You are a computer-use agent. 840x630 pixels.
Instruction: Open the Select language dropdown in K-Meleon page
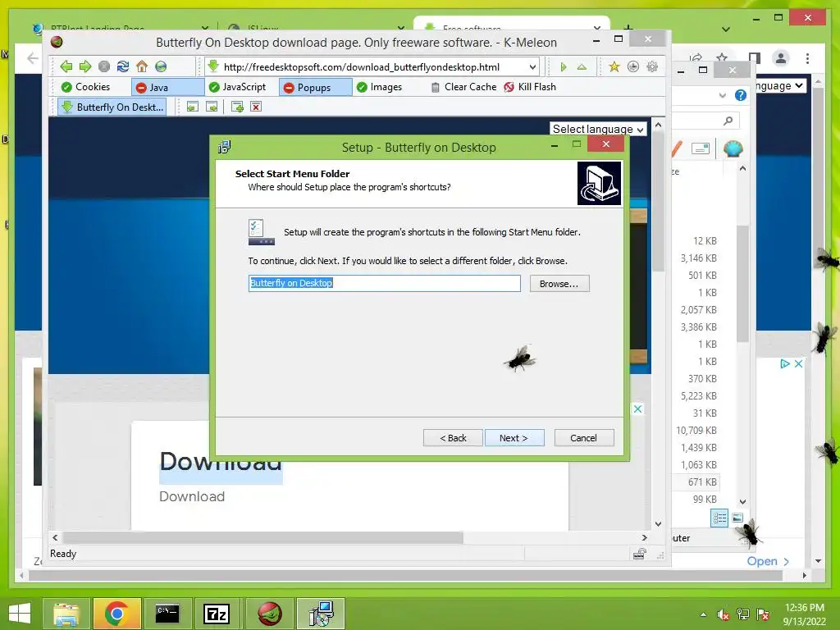[598, 129]
